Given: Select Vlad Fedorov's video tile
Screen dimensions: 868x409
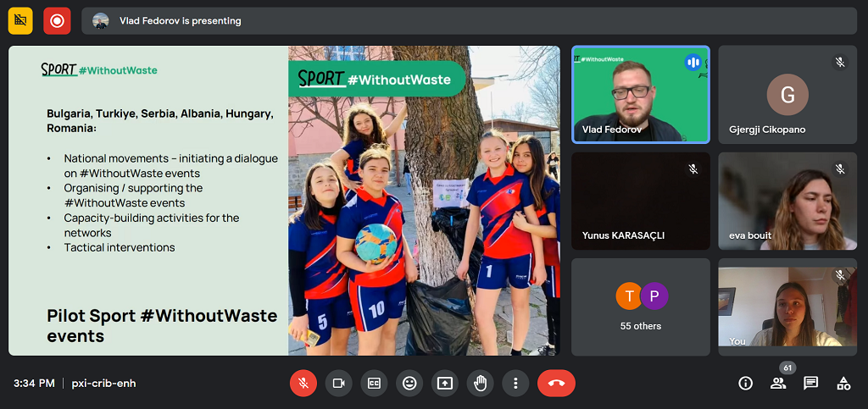Looking at the screenshot, I should [641, 94].
